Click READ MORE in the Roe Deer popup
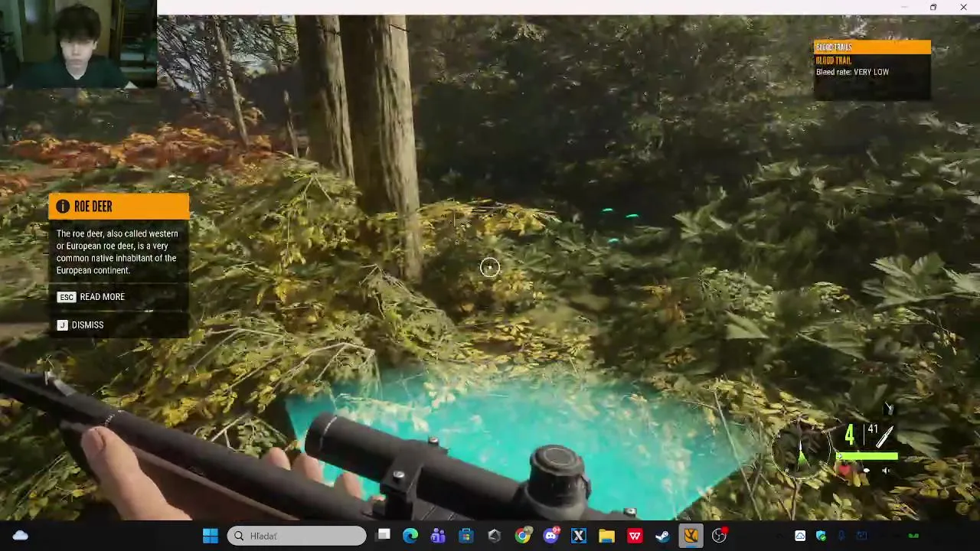The height and width of the screenshot is (551, 980). click(x=102, y=297)
